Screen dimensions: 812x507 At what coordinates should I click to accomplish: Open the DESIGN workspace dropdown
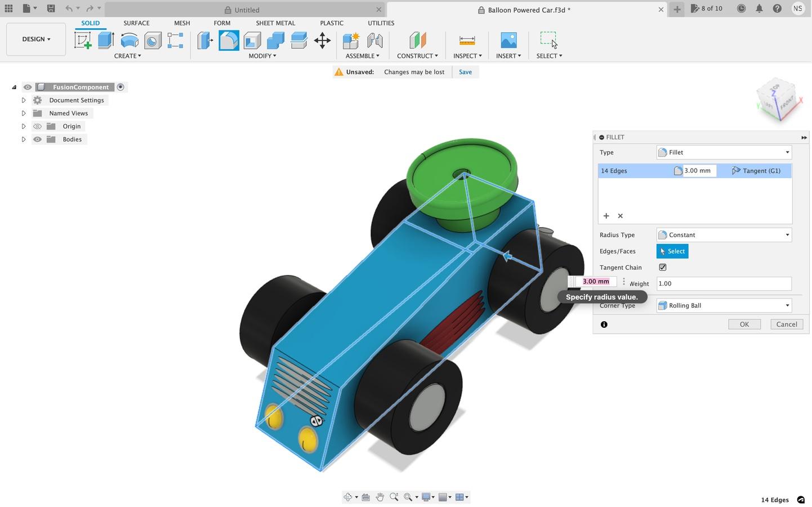point(36,39)
